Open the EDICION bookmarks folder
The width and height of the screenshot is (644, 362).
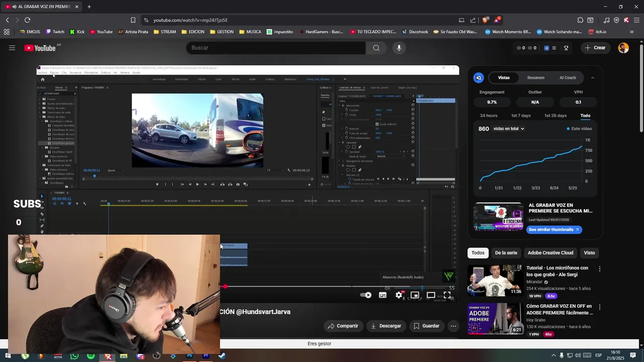pos(193,32)
